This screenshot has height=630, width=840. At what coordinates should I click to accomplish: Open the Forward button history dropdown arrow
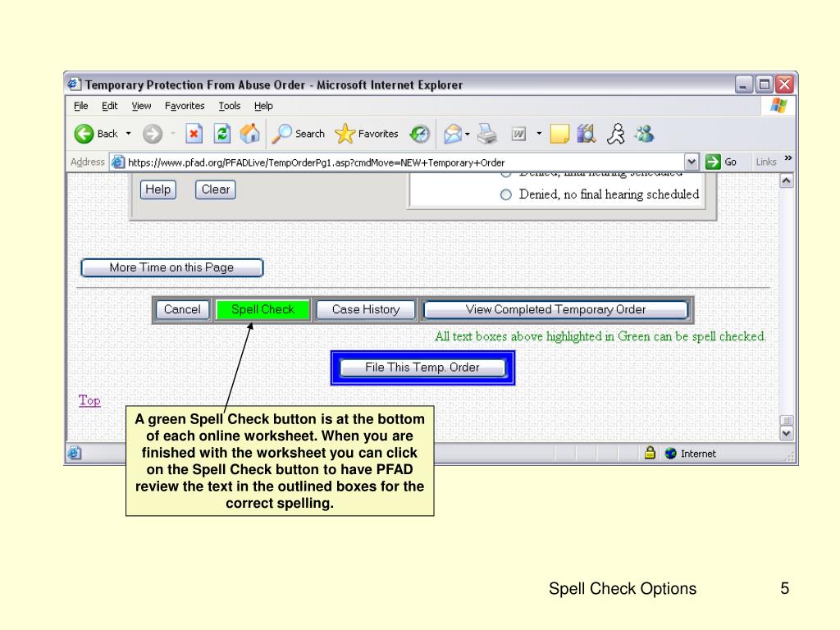click(172, 134)
